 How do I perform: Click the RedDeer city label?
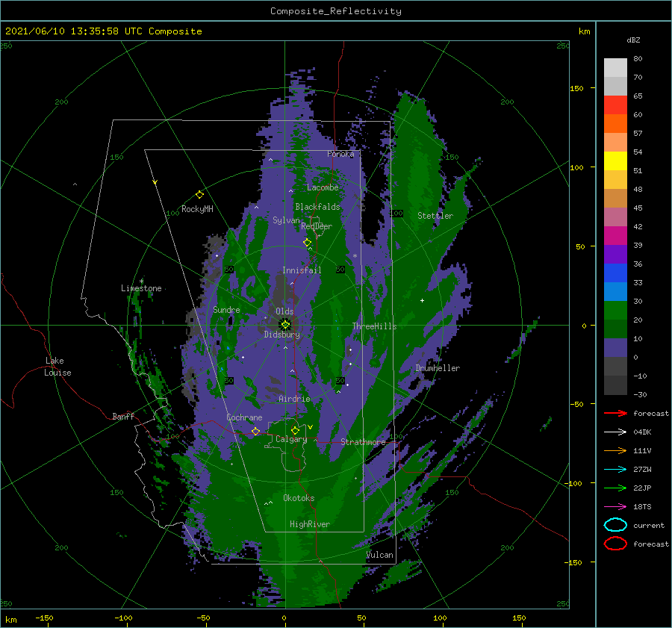point(317,226)
